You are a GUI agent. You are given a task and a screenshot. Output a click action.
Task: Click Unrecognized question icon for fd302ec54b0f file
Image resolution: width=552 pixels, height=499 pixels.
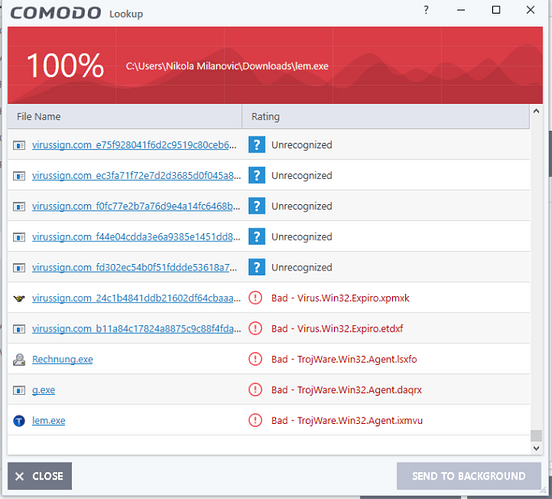pyautogui.click(x=257, y=267)
